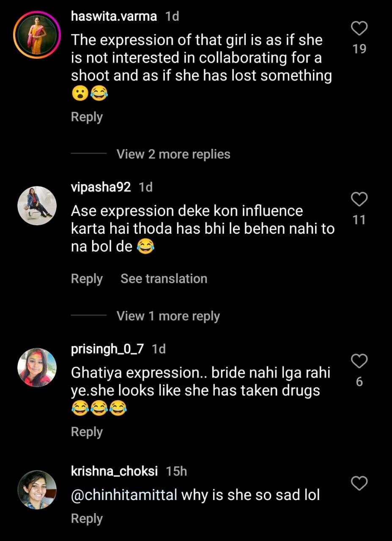Screen dimensions: 392x541
Task: Tap heart on krishna_choksi's comment
Action: pyautogui.click(x=359, y=483)
